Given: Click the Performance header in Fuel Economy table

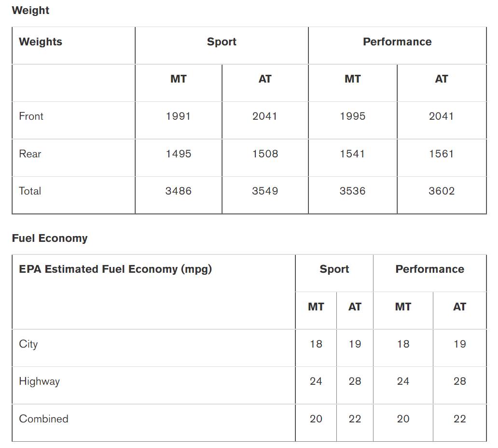Looking at the screenshot, I should point(429,269).
